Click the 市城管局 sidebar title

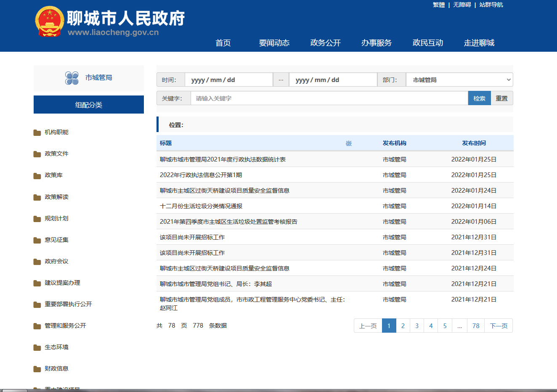tap(98, 77)
